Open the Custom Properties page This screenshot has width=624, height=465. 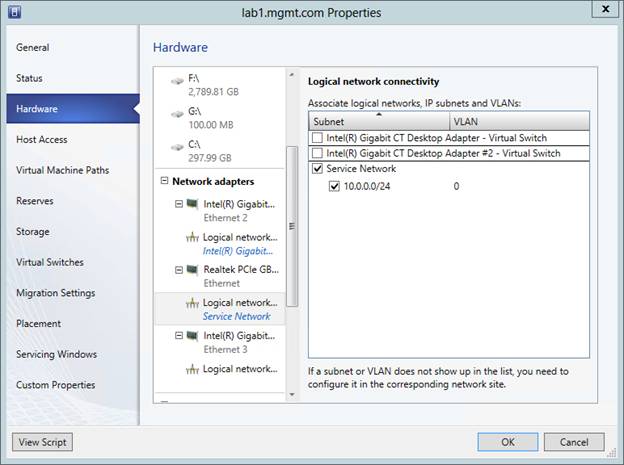click(x=56, y=385)
